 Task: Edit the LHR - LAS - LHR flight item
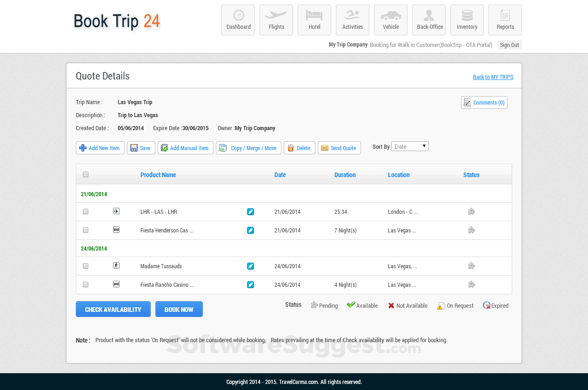pyautogui.click(x=250, y=212)
